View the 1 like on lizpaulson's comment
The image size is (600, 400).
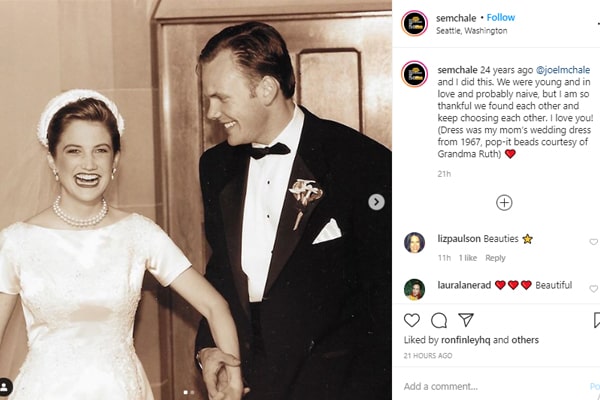click(468, 258)
